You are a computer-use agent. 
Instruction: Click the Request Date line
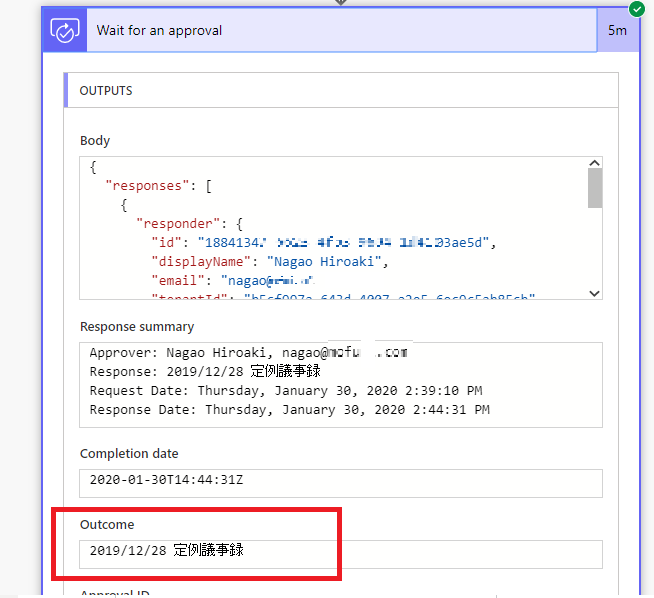pyautogui.click(x=286, y=391)
